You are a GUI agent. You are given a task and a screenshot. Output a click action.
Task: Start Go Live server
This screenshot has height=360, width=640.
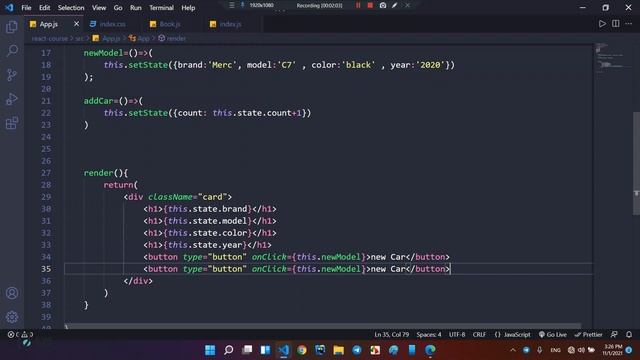tap(552, 334)
